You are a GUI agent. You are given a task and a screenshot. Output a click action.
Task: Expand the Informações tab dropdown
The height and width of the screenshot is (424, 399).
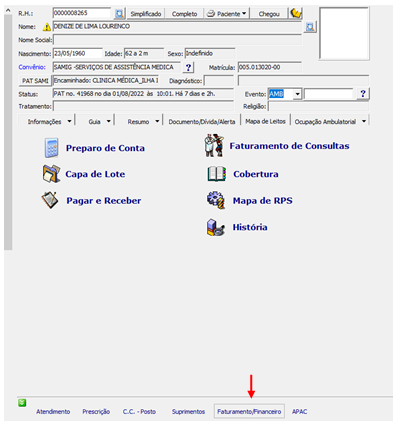[69, 121]
